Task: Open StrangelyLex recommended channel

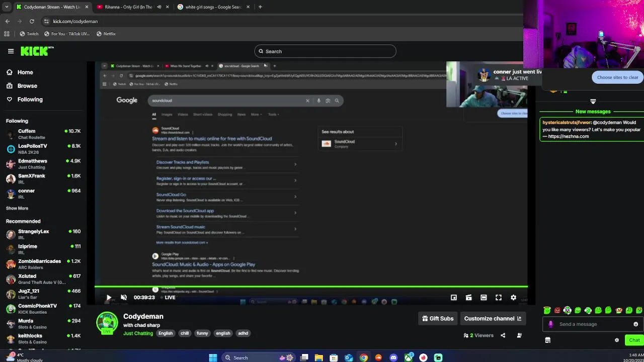Action: (x=43, y=234)
